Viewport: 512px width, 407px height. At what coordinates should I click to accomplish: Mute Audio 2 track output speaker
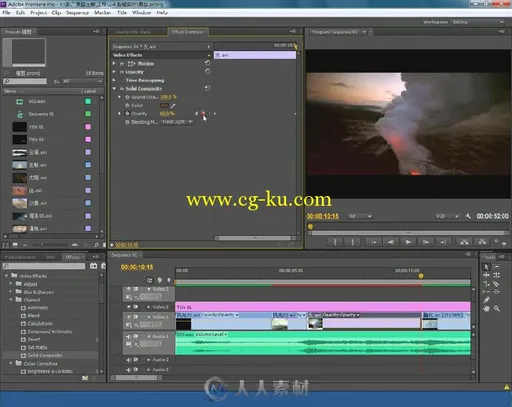[x=129, y=360]
